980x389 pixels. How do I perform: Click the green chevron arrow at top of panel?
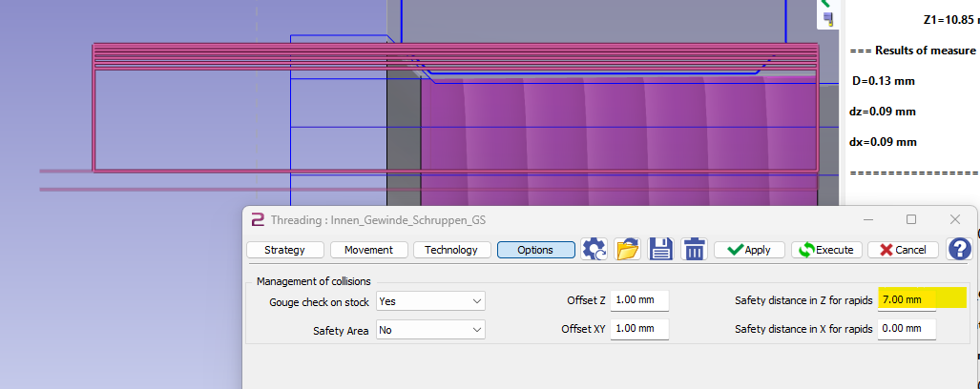[x=826, y=4]
